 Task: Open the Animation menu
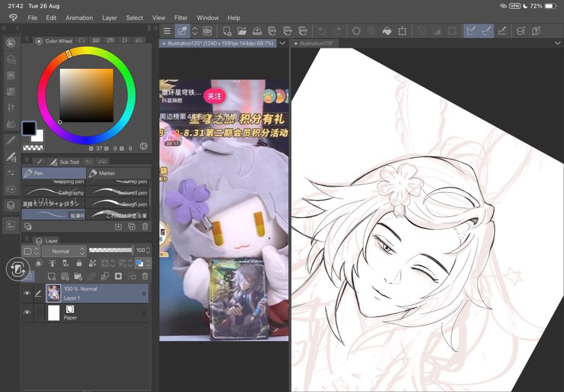(79, 17)
